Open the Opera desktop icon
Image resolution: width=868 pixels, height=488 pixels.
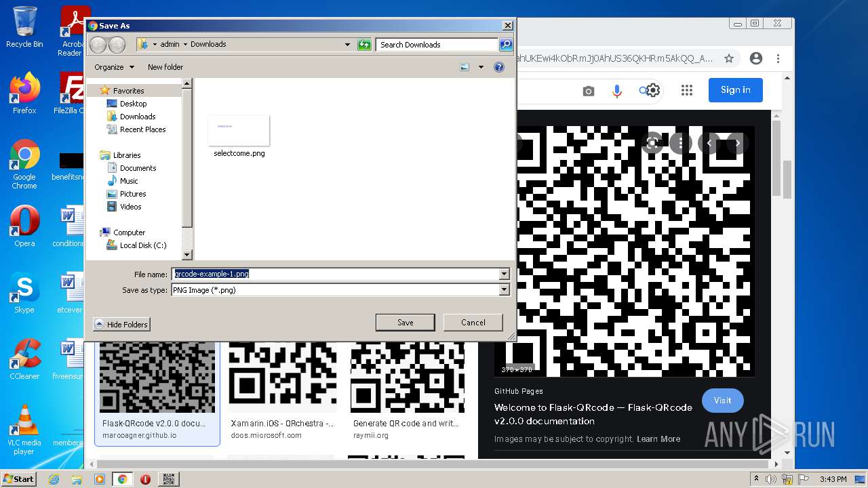pyautogui.click(x=24, y=227)
